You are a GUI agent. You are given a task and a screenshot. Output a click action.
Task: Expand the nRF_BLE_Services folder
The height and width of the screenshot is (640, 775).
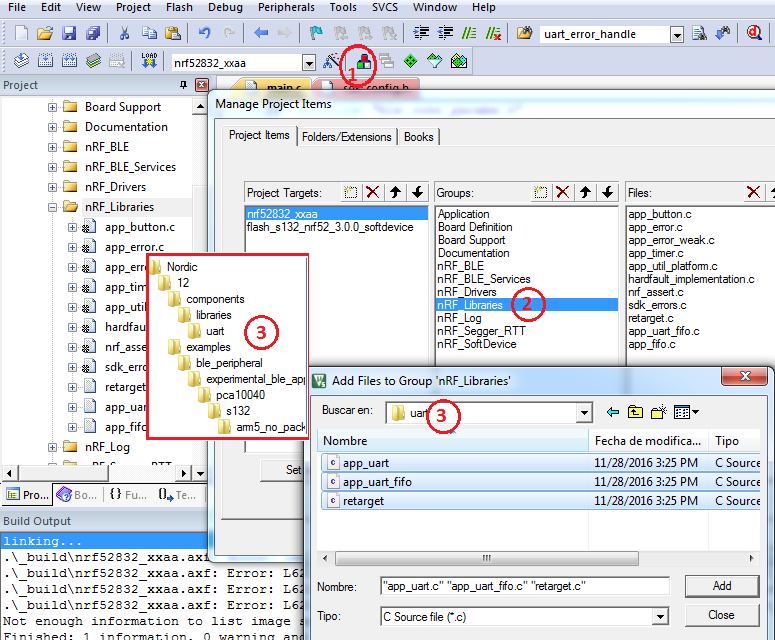coord(52,167)
